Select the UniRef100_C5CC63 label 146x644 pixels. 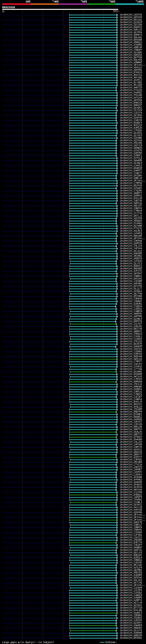coord(131,342)
